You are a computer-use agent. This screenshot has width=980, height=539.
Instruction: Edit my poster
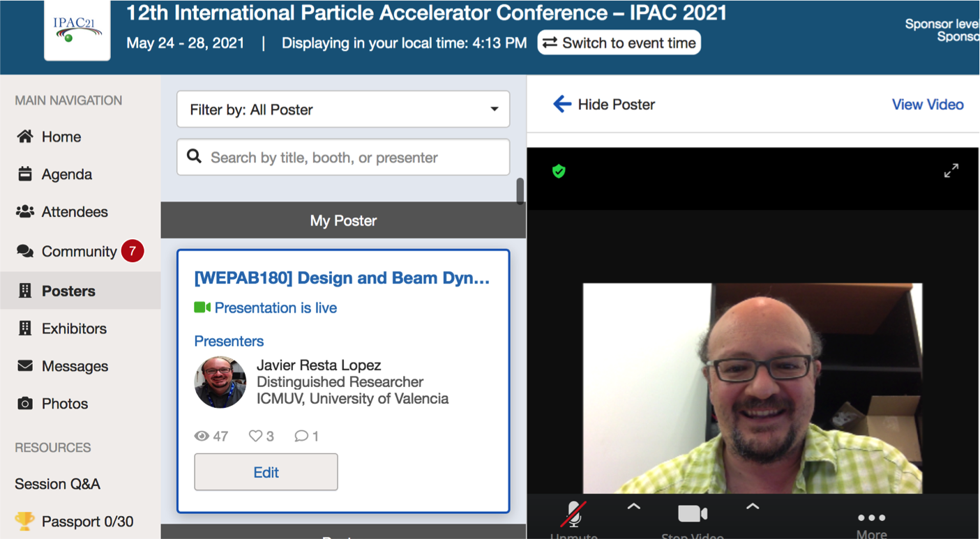266,472
